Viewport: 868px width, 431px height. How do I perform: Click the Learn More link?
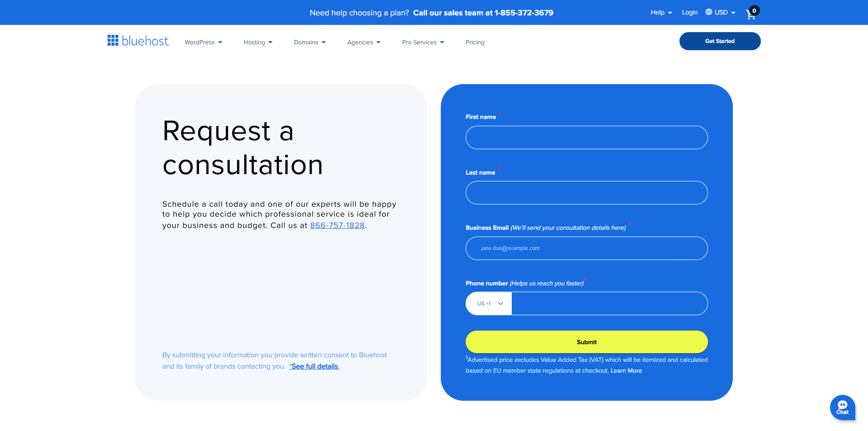[x=626, y=370]
